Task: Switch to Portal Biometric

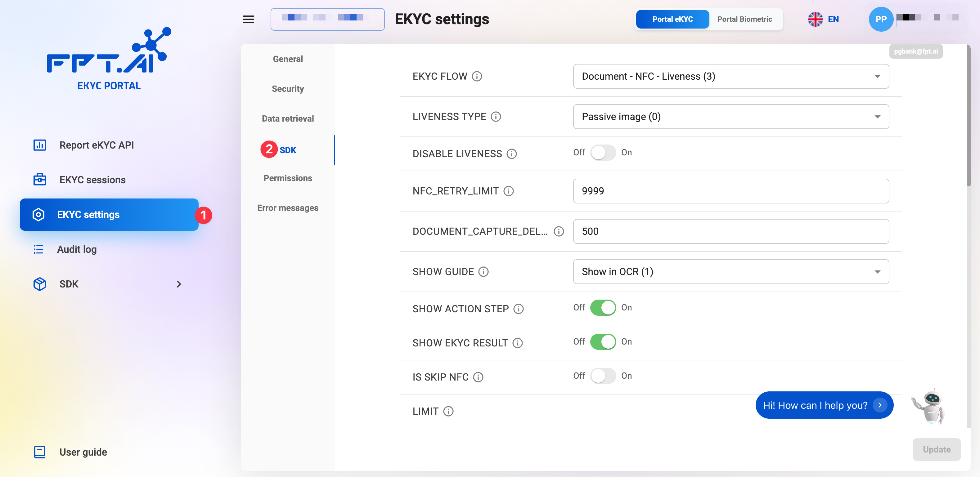Action: click(x=744, y=20)
